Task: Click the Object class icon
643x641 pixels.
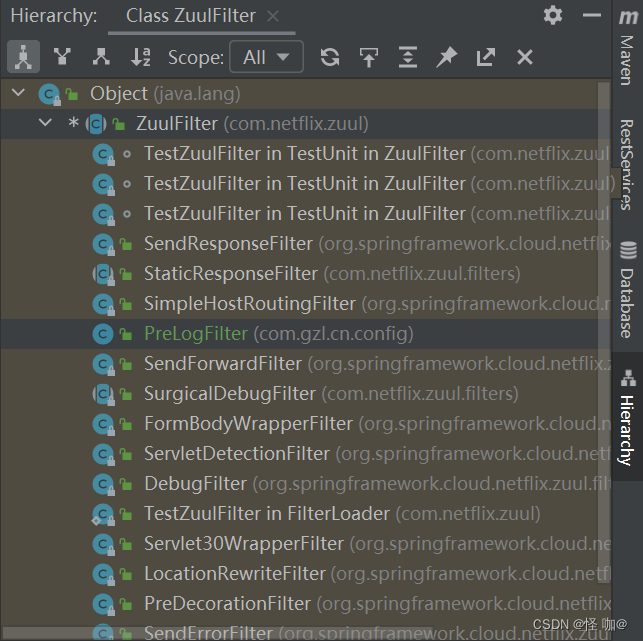Action: coord(49,94)
